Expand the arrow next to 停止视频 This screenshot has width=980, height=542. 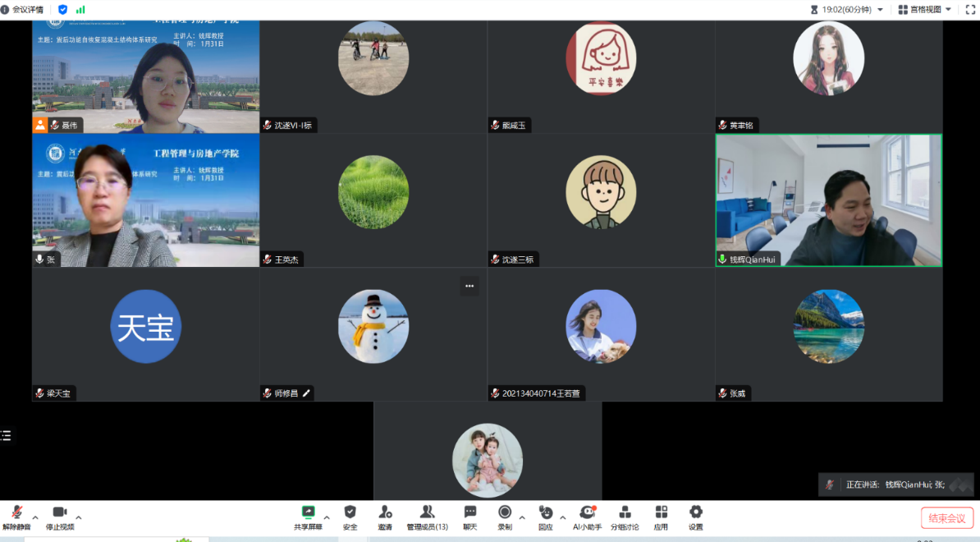coord(79,517)
